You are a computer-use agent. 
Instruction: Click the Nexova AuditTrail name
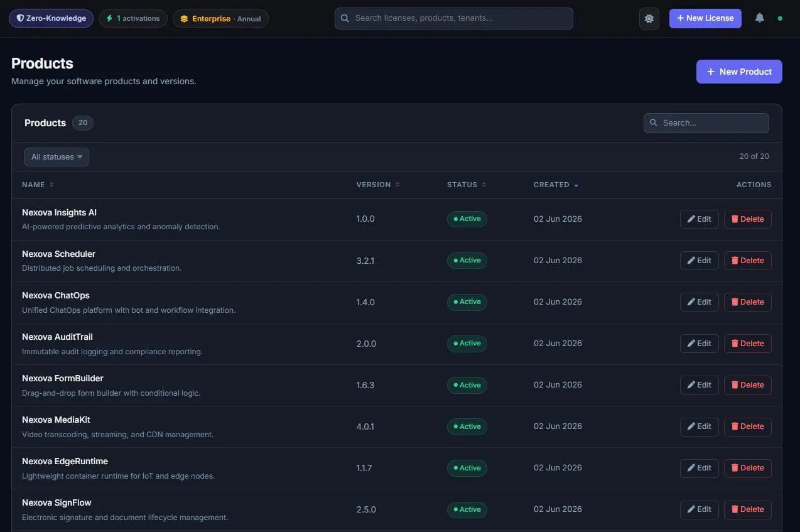click(x=57, y=337)
